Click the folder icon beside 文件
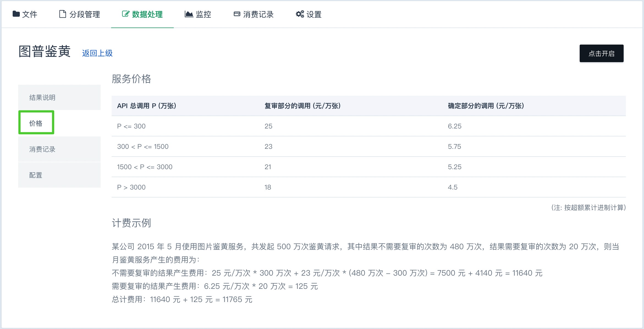The height and width of the screenshot is (329, 644). [16, 14]
